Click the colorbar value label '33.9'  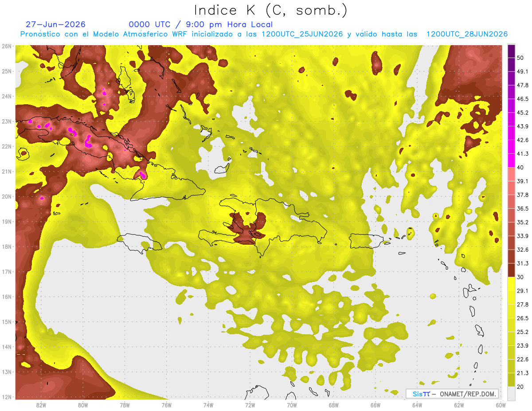(x=523, y=236)
